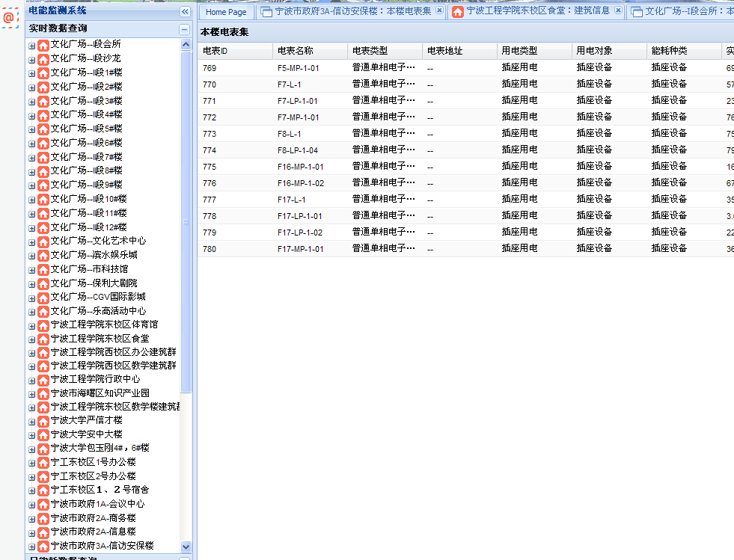This screenshot has width=734, height=560.
Task: Switch to 文化广场--I段会所 tab
Action: point(682,11)
